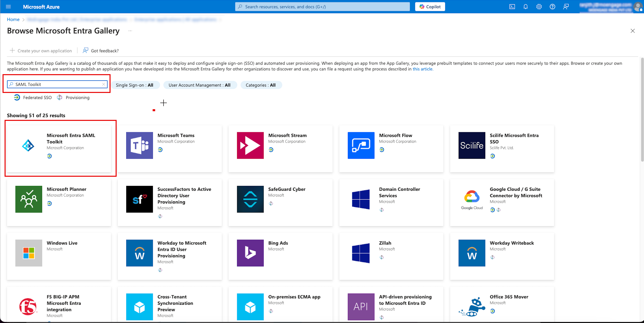This screenshot has width=644, height=323.
Task: Select the Microsoft Stream app icon
Action: tap(250, 145)
